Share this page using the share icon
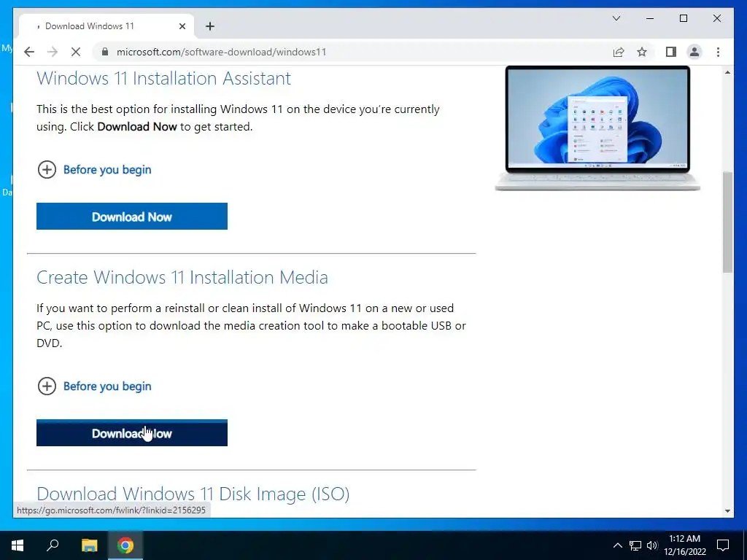Image resolution: width=747 pixels, height=560 pixels. (x=619, y=52)
